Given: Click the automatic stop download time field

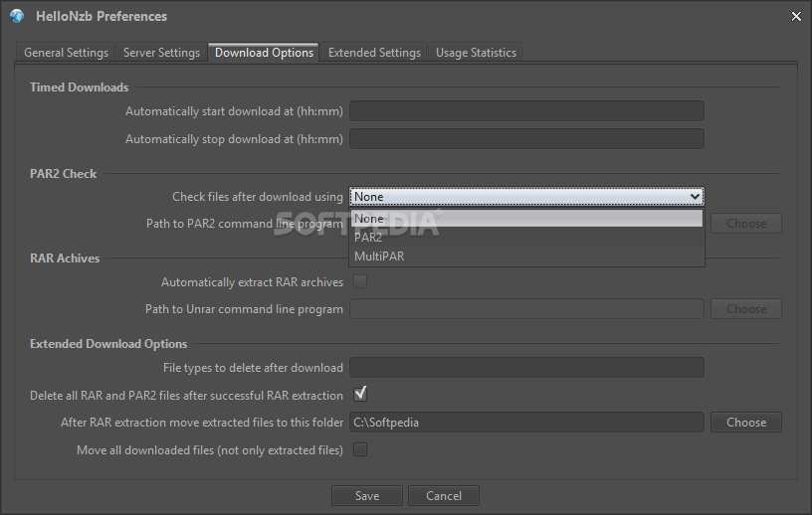Looking at the screenshot, I should point(526,139).
